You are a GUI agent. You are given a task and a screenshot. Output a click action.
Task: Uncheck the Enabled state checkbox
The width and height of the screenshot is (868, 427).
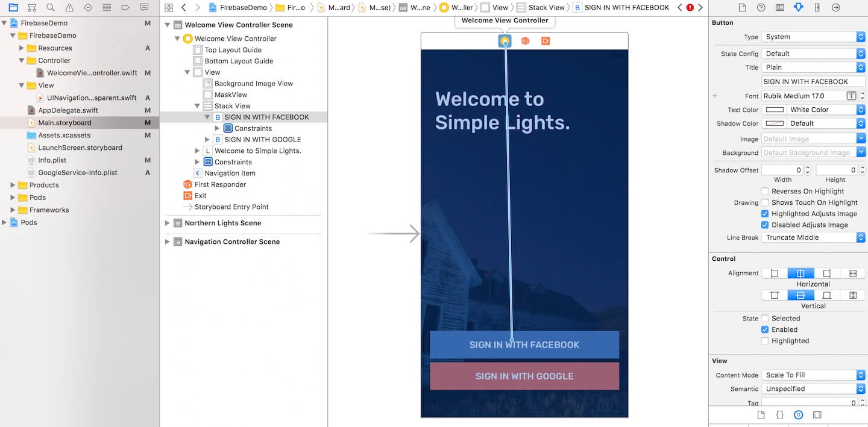coord(765,329)
